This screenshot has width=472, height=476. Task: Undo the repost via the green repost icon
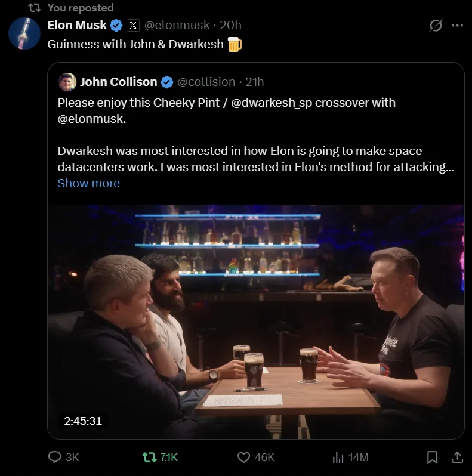click(x=149, y=457)
